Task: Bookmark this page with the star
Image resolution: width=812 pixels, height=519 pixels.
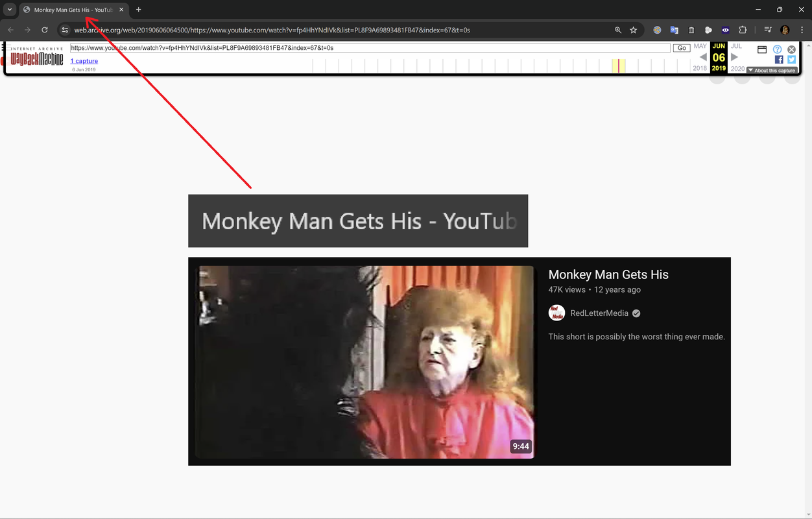Action: [x=634, y=30]
